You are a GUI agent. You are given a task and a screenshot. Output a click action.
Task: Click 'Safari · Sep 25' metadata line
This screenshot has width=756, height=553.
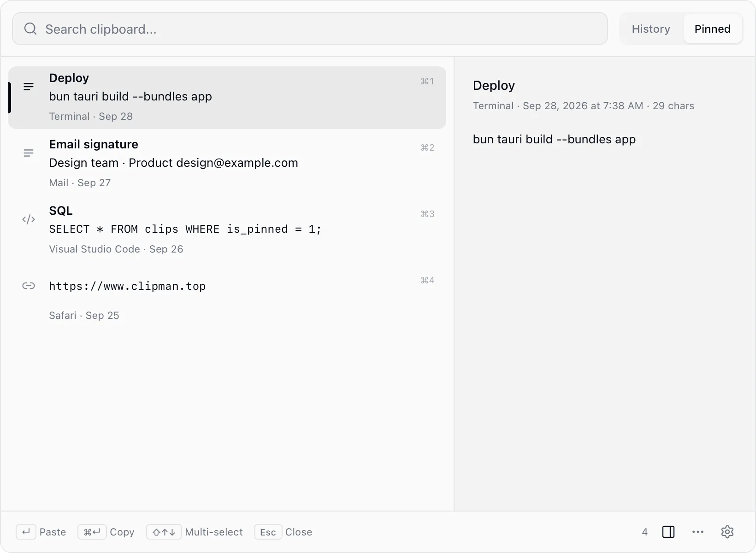point(84,315)
